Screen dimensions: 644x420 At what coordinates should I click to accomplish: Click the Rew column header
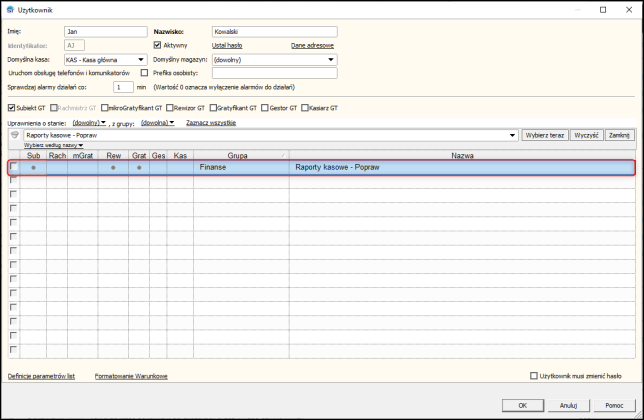pyautogui.click(x=113, y=156)
